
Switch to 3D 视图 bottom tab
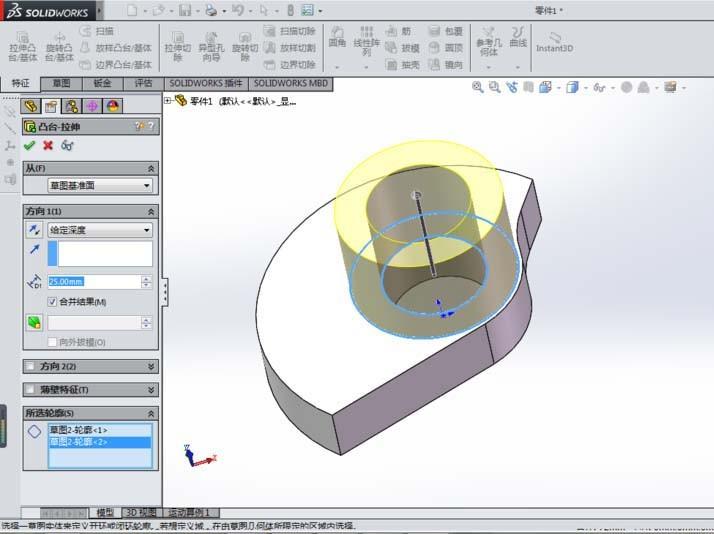(x=141, y=513)
